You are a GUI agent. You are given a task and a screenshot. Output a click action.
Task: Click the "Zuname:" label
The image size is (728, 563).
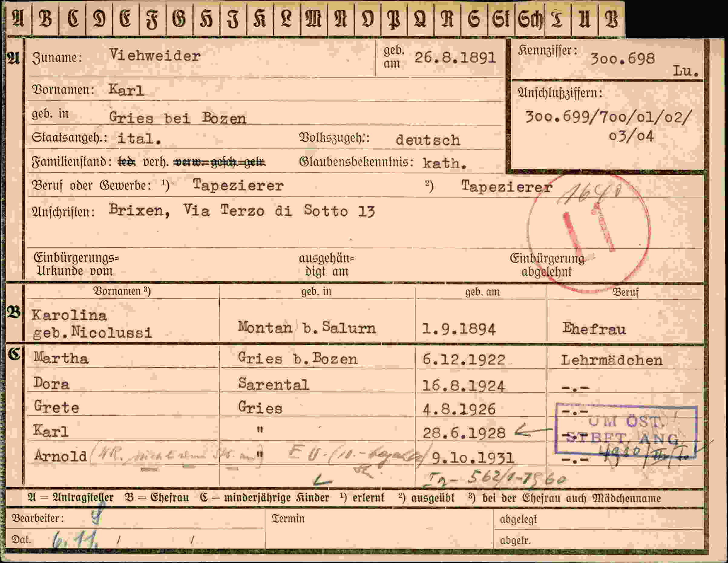[57, 58]
